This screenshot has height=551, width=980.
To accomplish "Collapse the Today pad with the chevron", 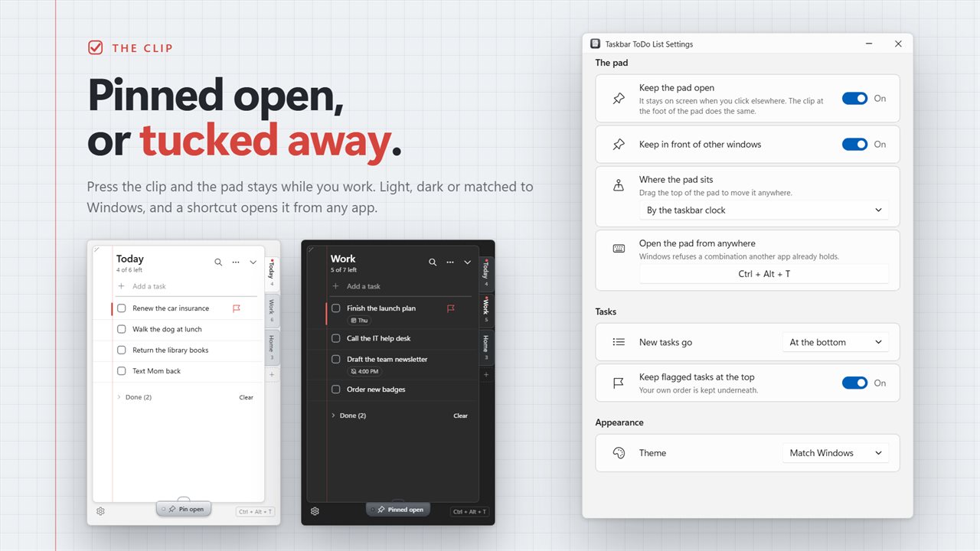I will click(253, 262).
